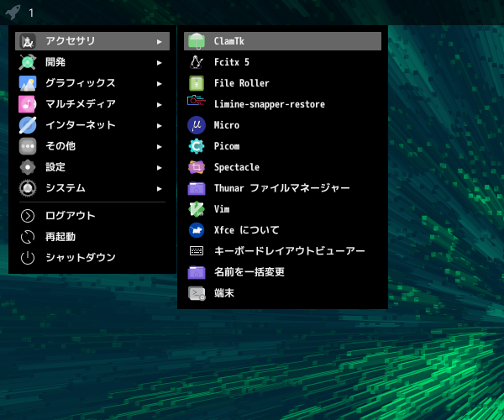Launch 端末 from its label
The height and width of the screenshot is (420, 504).
tap(224, 293)
